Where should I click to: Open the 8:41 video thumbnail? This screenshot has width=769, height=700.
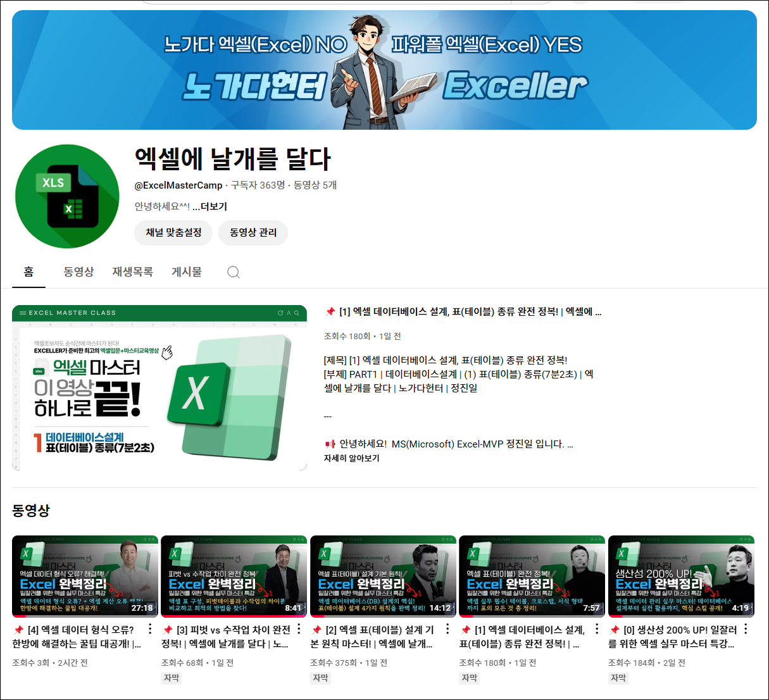pyautogui.click(x=234, y=576)
